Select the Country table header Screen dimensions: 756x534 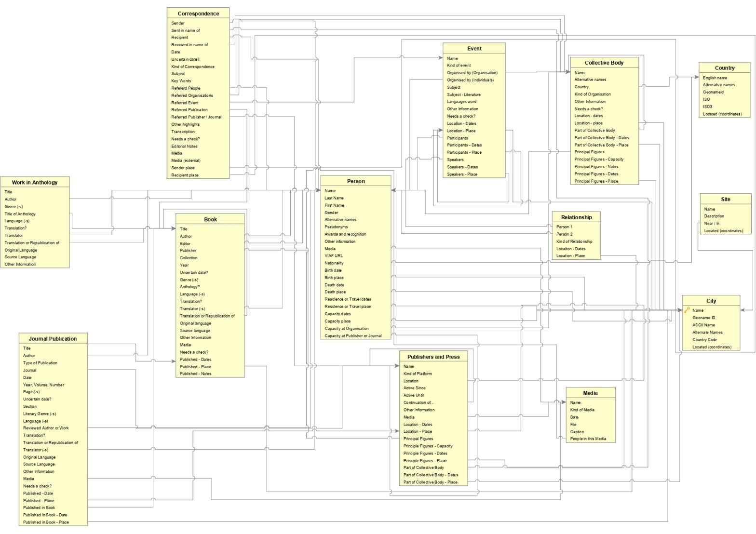click(724, 68)
